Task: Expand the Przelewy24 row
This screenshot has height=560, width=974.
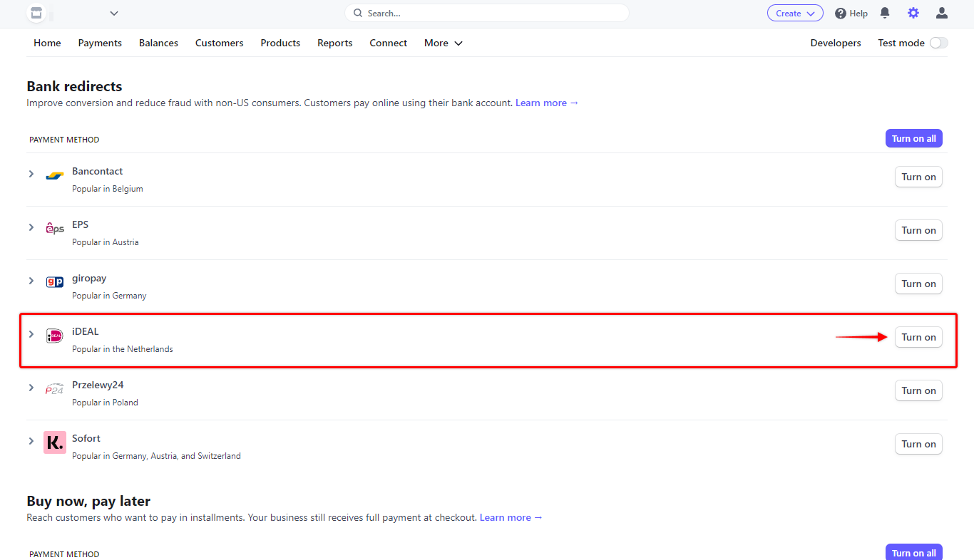Action: coord(31,388)
